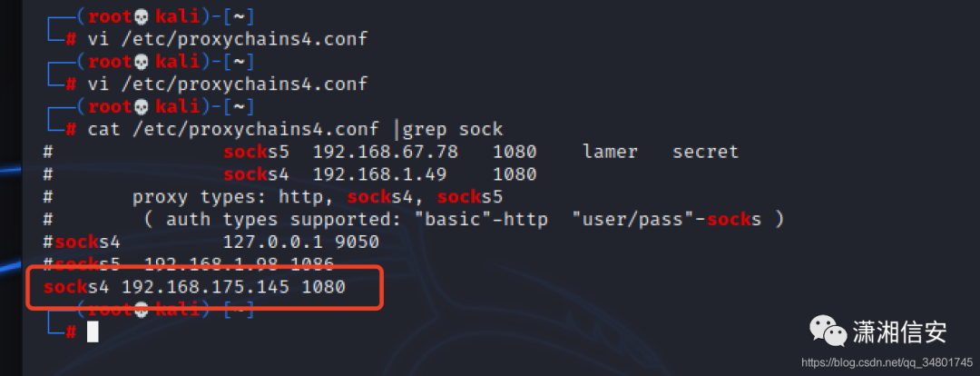
Task: Click the red hash prompt beside cursor
Action: (72, 332)
